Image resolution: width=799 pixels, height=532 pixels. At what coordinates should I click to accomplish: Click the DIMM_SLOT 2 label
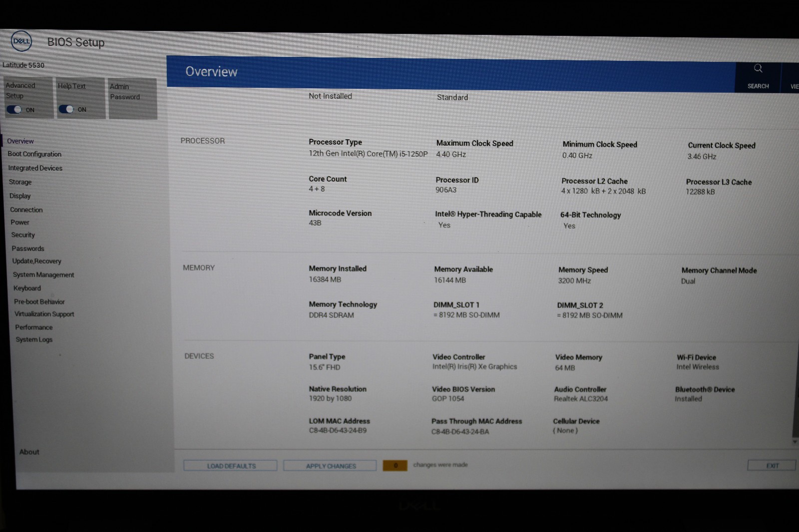(x=580, y=305)
